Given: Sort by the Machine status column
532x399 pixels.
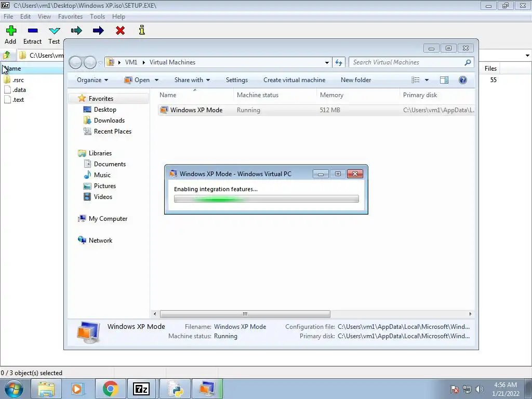Looking at the screenshot, I should 275,95.
